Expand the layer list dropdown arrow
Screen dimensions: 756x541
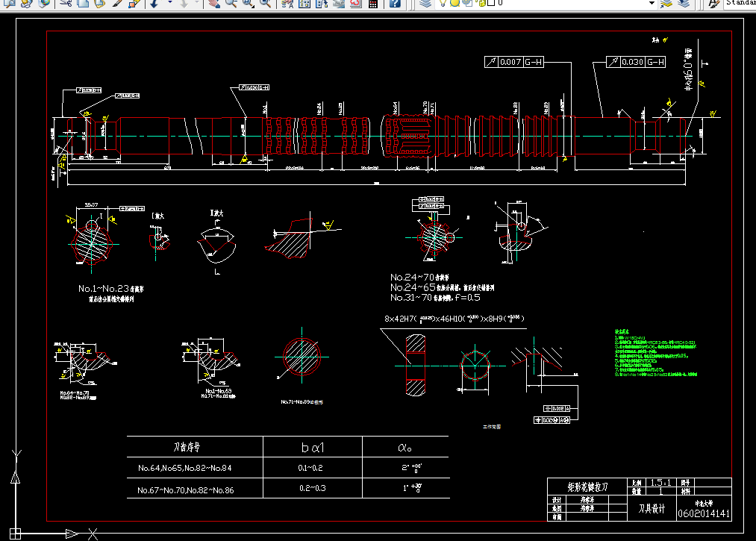pyautogui.click(x=652, y=3)
